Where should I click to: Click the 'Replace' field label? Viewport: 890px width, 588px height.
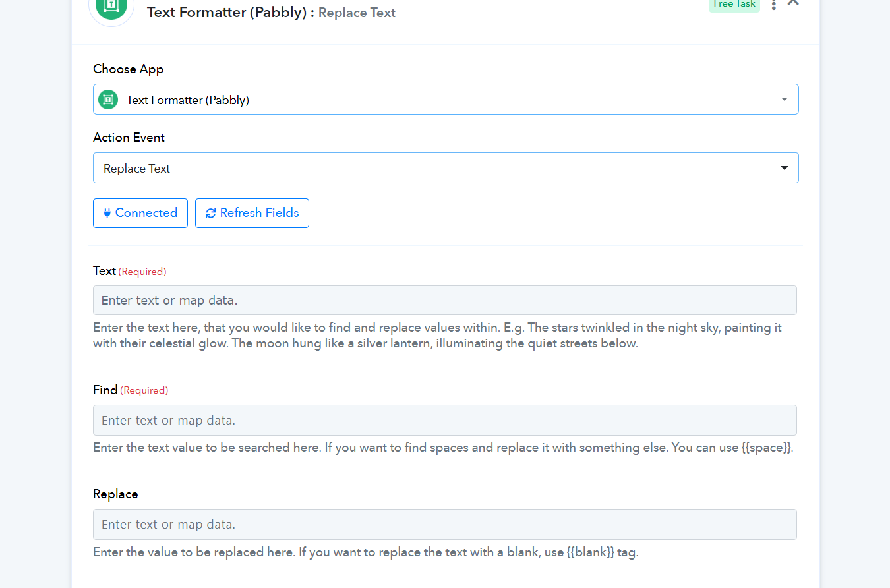[x=115, y=494]
